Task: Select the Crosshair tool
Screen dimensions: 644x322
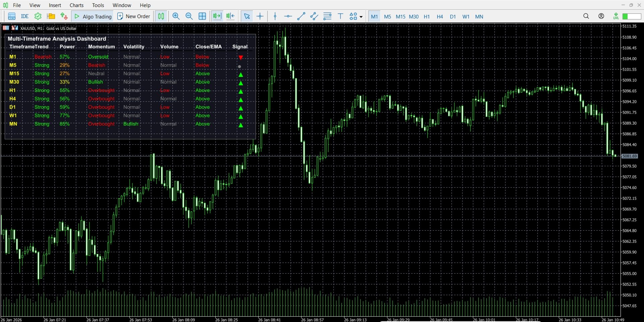Action: point(260,16)
